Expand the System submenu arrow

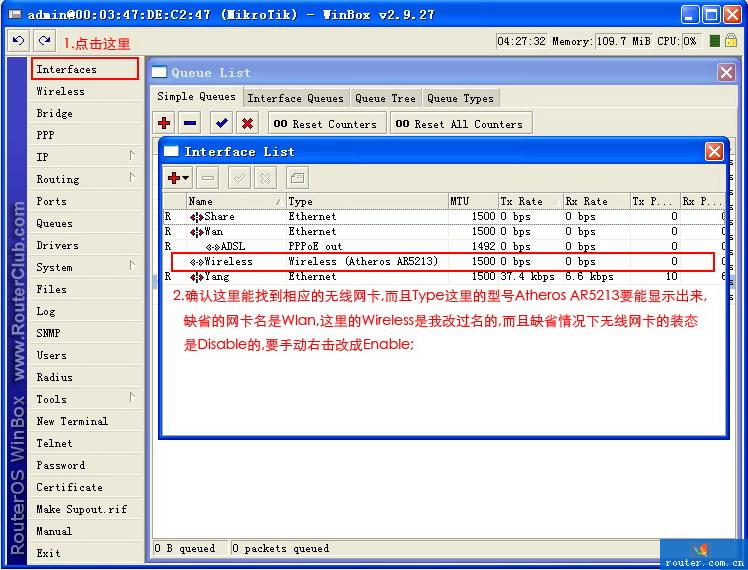coord(132,265)
